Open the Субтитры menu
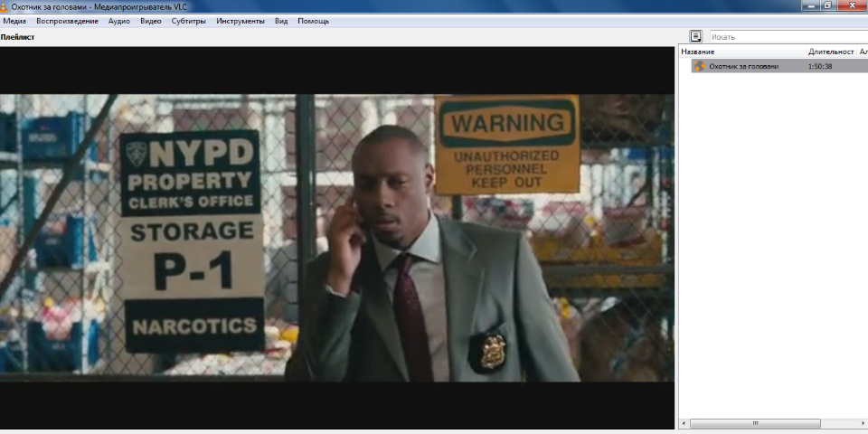This screenshot has width=868, height=434. pyautogui.click(x=188, y=21)
